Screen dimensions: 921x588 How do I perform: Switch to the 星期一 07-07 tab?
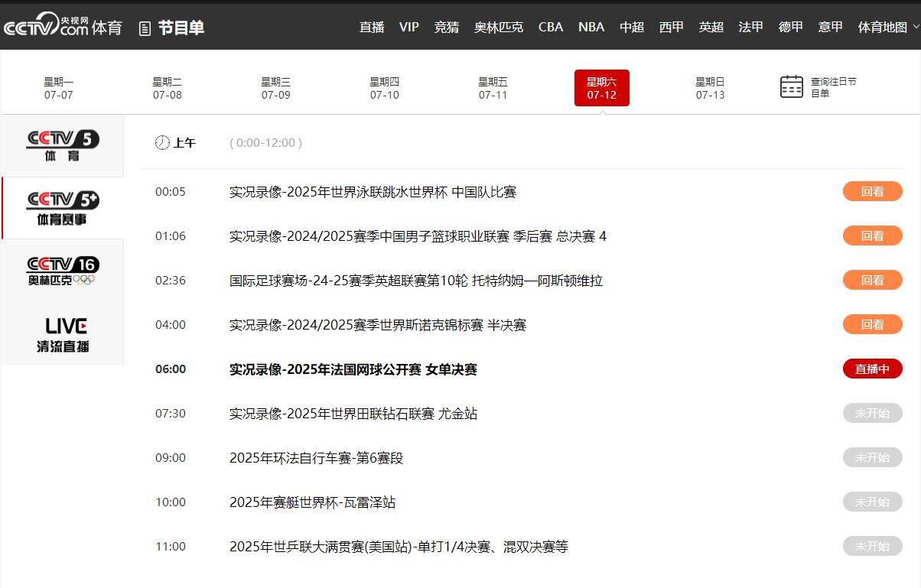point(58,88)
